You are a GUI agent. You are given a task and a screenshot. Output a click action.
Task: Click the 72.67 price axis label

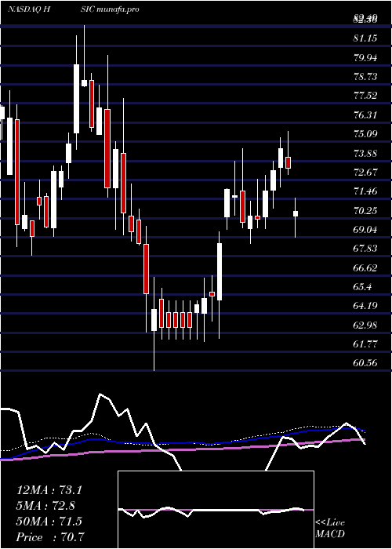click(x=365, y=172)
